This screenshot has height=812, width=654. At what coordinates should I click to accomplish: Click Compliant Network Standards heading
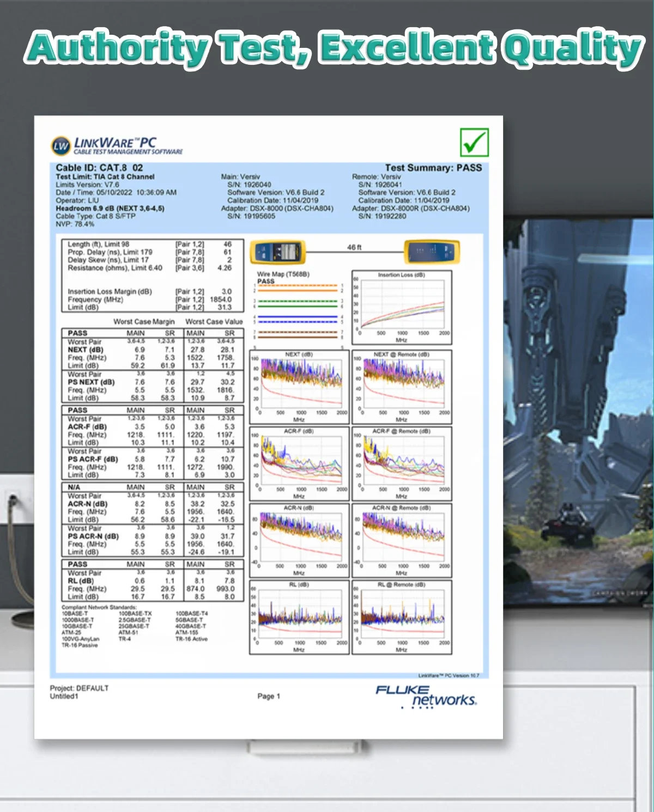click(x=99, y=607)
